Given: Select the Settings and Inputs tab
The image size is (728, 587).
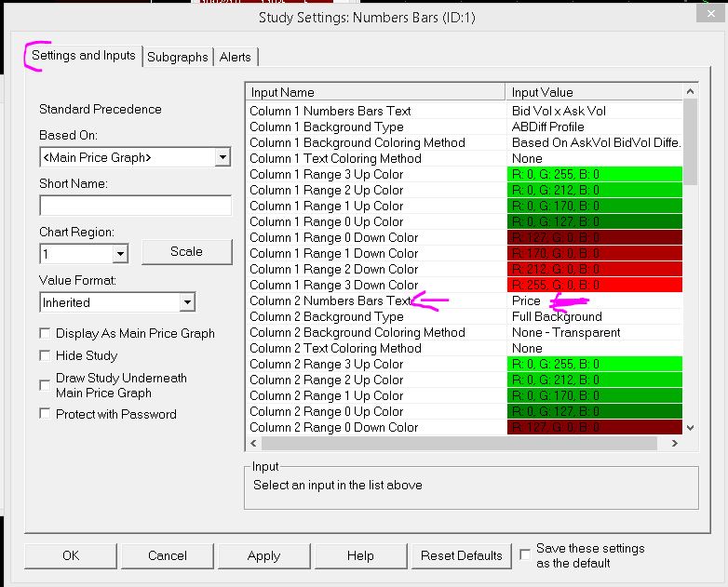Looking at the screenshot, I should pos(84,56).
